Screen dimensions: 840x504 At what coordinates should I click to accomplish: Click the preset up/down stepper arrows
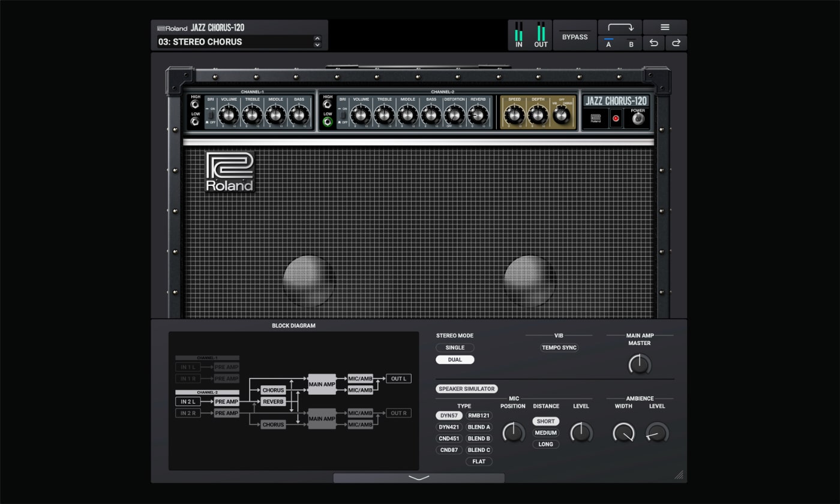pos(317,42)
